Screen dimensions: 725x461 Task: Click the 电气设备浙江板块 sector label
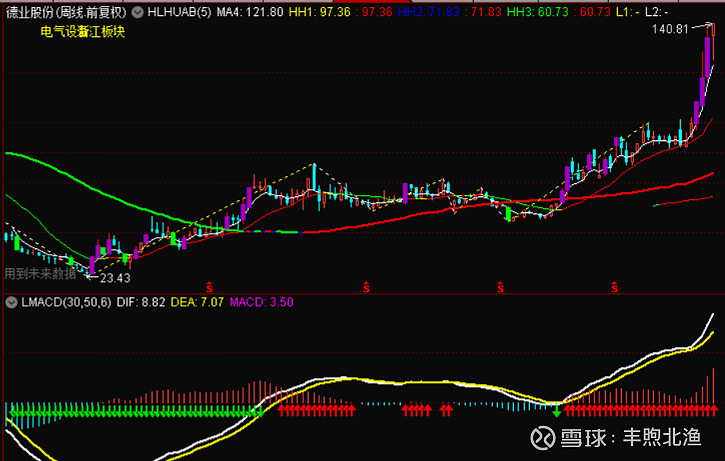point(83,32)
